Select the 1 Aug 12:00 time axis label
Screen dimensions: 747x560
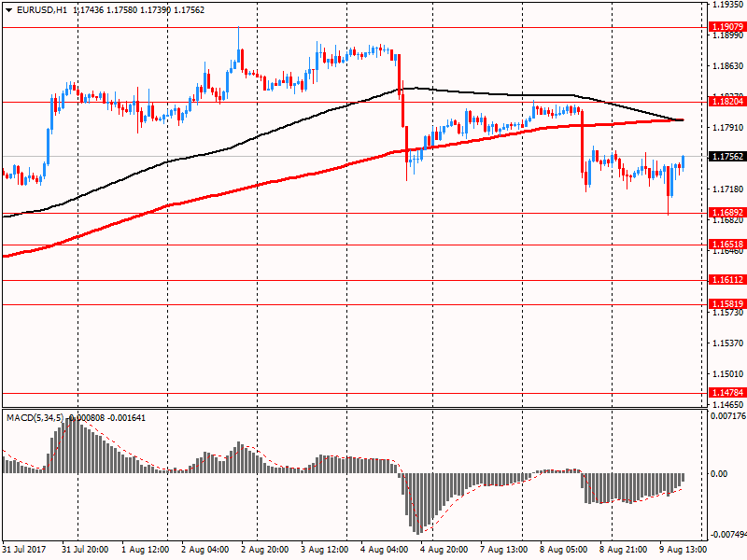pyautogui.click(x=146, y=550)
